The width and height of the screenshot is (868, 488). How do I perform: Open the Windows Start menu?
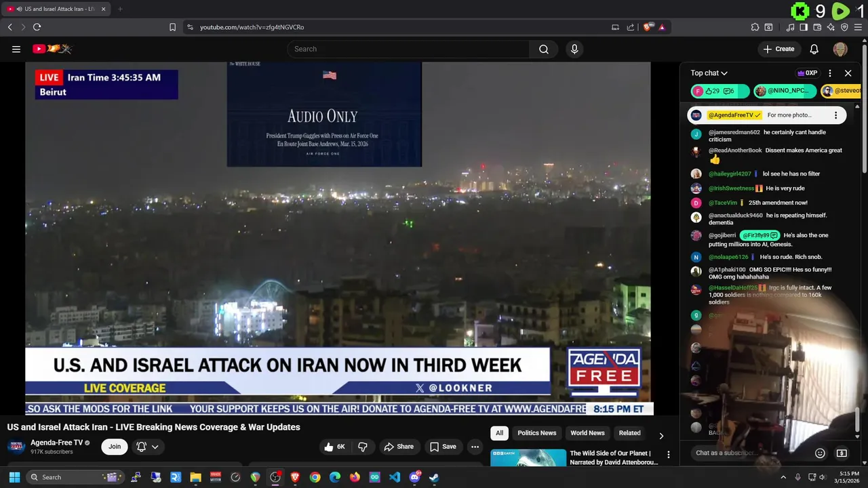coord(14,477)
